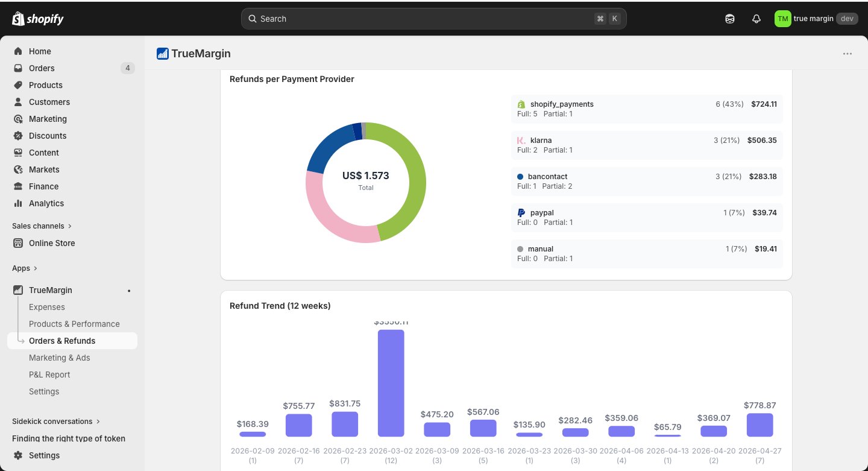The width and height of the screenshot is (868, 471).
Task: Open Orders with badge 4
Action: coord(72,68)
